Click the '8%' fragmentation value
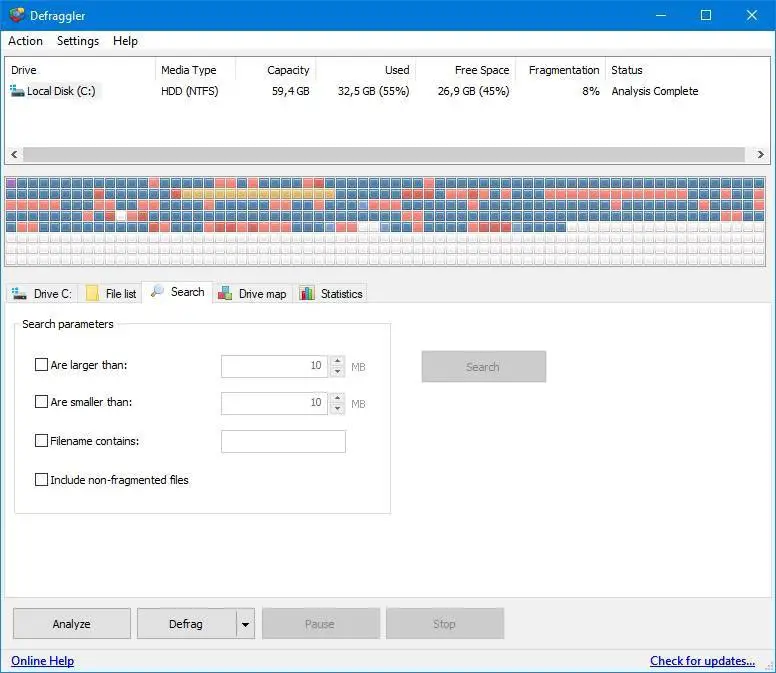 591,91
